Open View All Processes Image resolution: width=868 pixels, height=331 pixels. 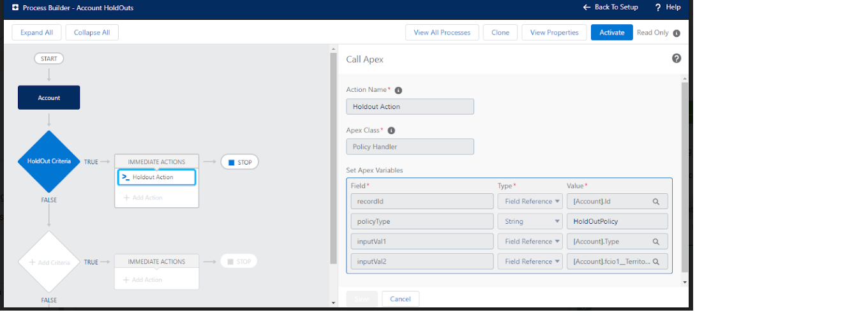point(442,33)
